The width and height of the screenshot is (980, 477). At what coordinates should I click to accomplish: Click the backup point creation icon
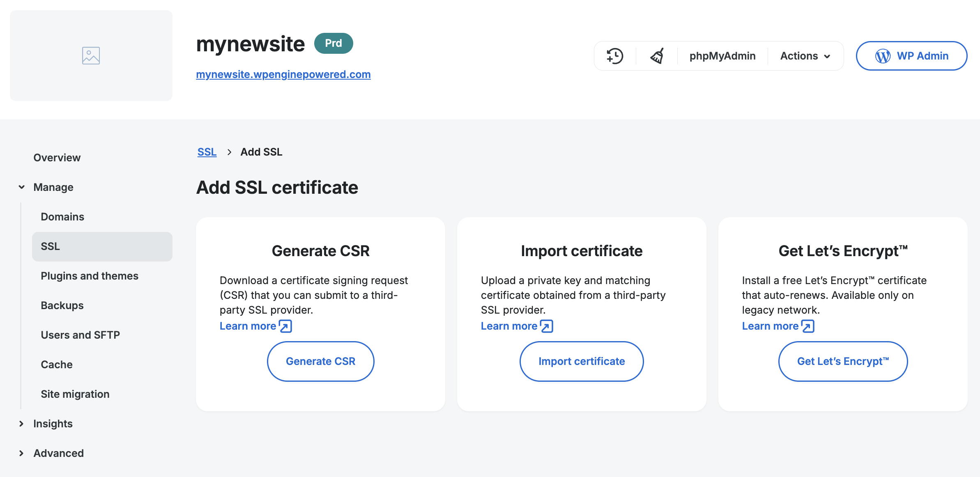point(614,56)
